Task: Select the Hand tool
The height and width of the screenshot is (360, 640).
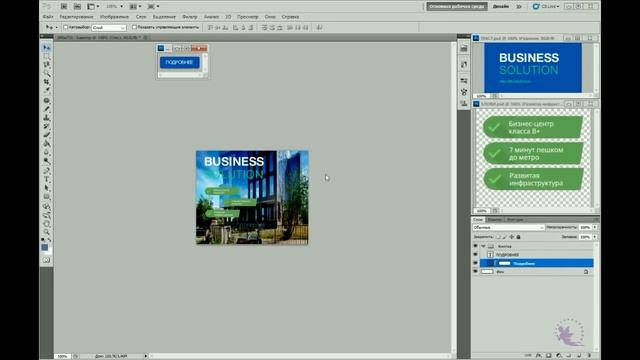Action: tap(47, 224)
